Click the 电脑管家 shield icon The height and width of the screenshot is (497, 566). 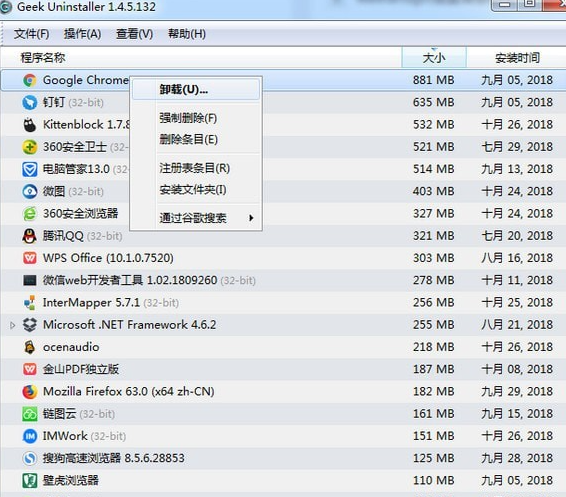[30, 169]
